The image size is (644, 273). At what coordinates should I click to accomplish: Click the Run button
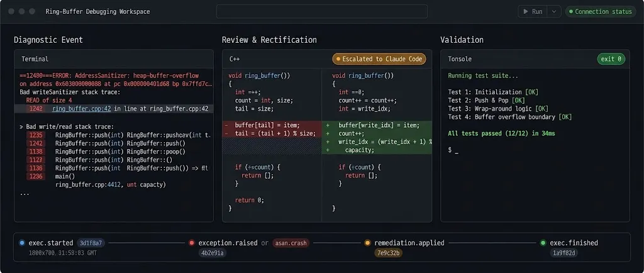(532, 11)
